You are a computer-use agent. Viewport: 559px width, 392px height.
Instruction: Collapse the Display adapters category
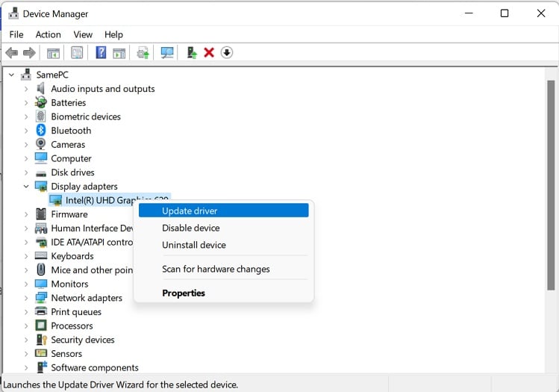26,186
